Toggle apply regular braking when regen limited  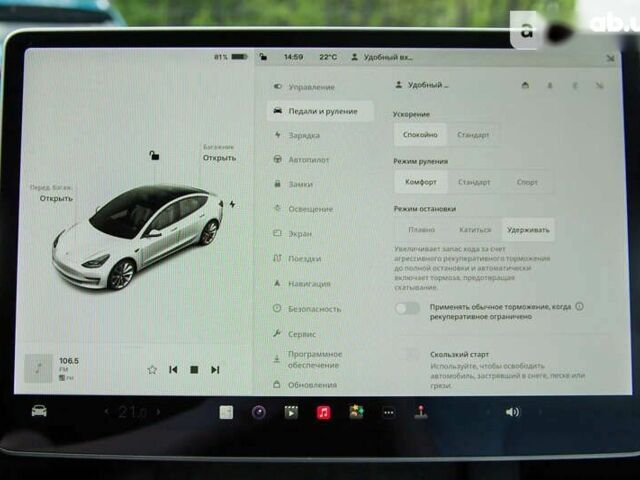click(x=407, y=308)
